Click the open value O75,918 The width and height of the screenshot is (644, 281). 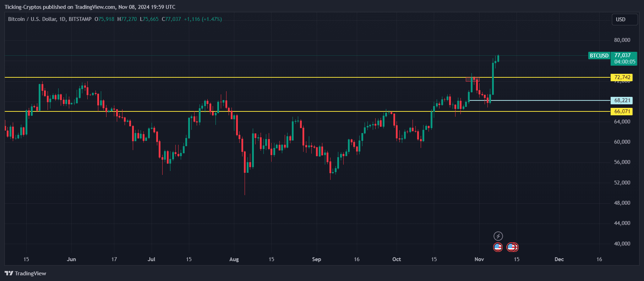pyautogui.click(x=104, y=19)
